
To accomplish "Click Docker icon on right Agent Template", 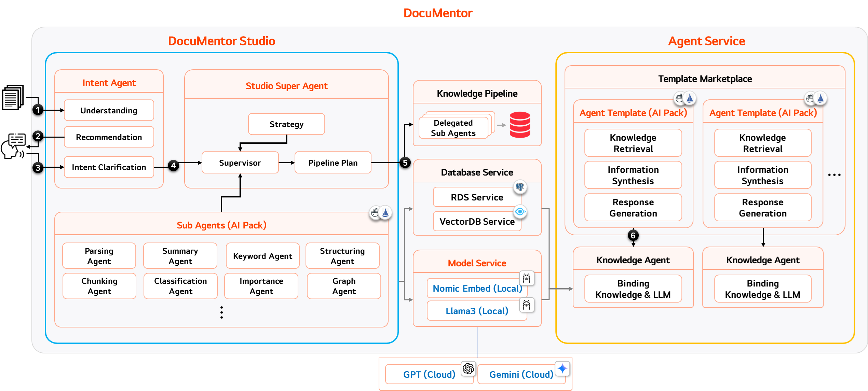I will pyautogui.click(x=810, y=98).
